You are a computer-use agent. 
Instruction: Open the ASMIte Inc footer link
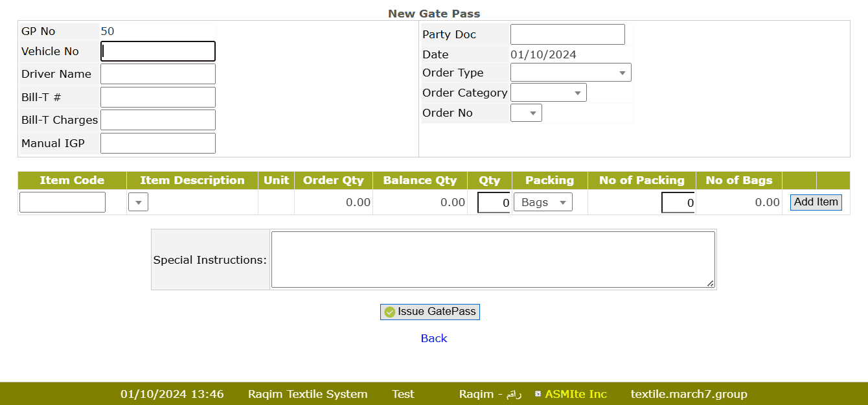click(575, 394)
